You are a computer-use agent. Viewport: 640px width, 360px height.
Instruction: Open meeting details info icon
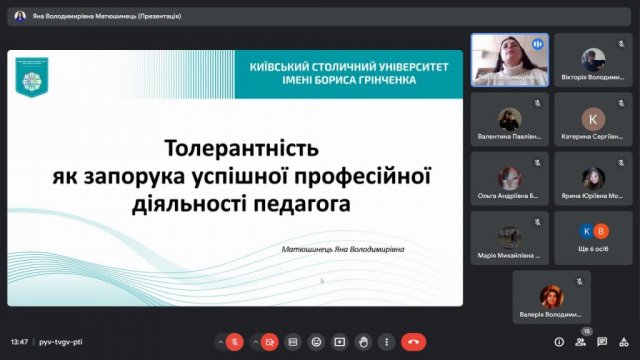(x=559, y=342)
